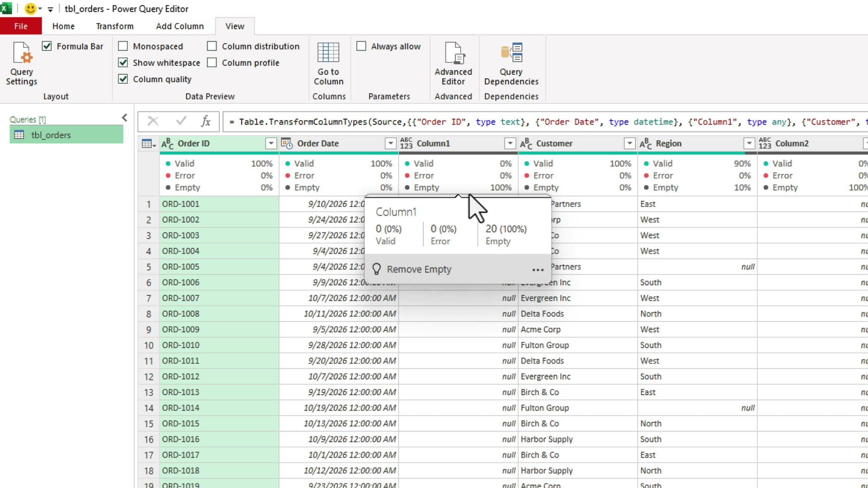Open the quick access toolbar dropdown arrow
868x488 pixels.
50,9
